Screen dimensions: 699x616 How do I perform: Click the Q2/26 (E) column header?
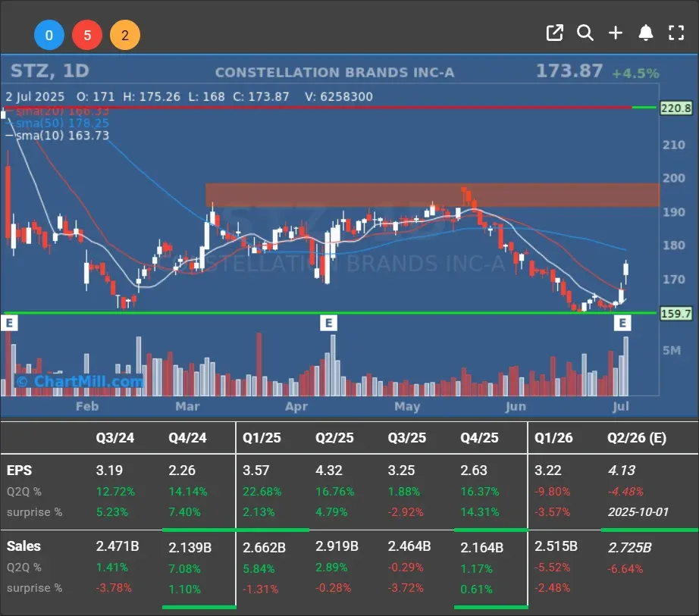click(x=637, y=438)
